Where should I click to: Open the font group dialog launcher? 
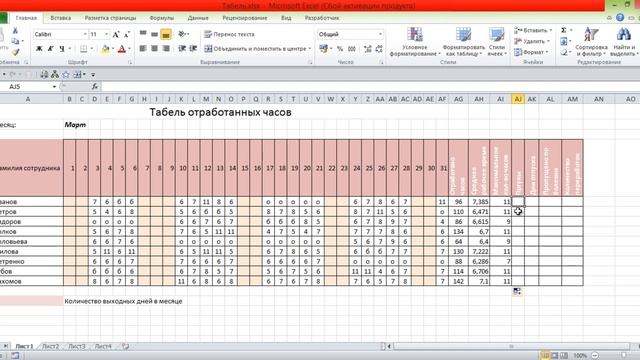coord(130,62)
